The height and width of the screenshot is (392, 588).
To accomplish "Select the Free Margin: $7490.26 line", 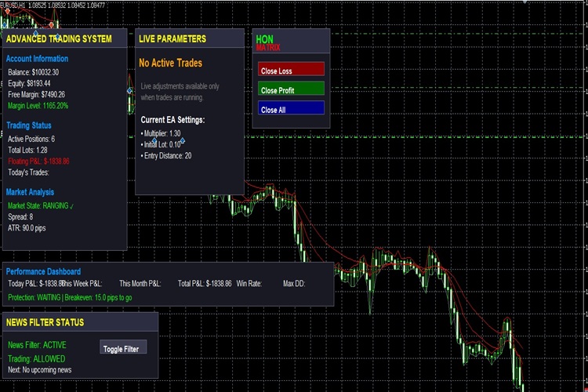I will pyautogui.click(x=36, y=95).
